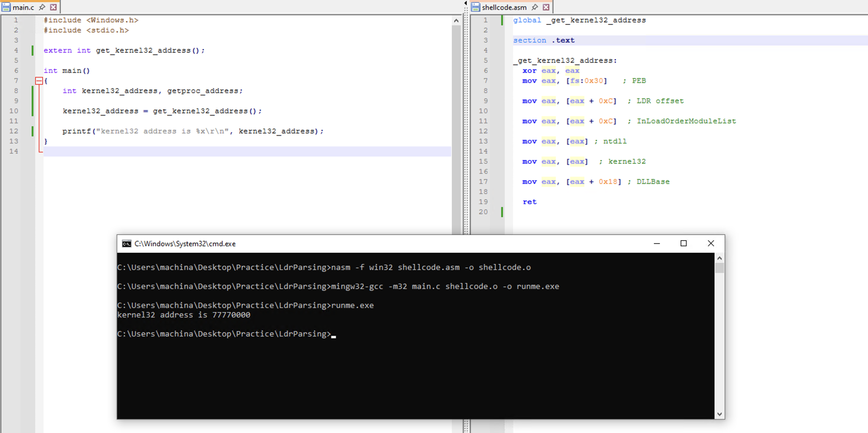
Task: Maximize the command prompt window
Action: 683,243
